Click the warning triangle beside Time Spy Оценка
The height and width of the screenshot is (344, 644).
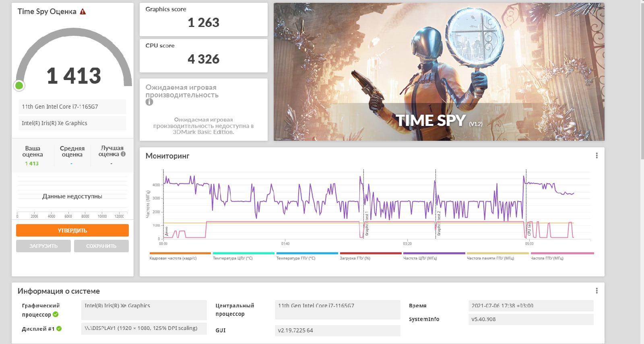click(83, 12)
